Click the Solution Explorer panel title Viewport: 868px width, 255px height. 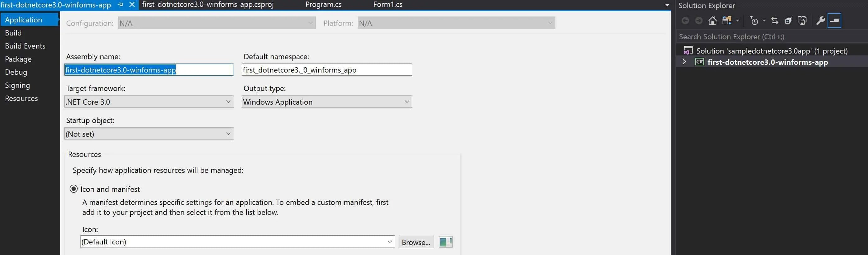707,5
